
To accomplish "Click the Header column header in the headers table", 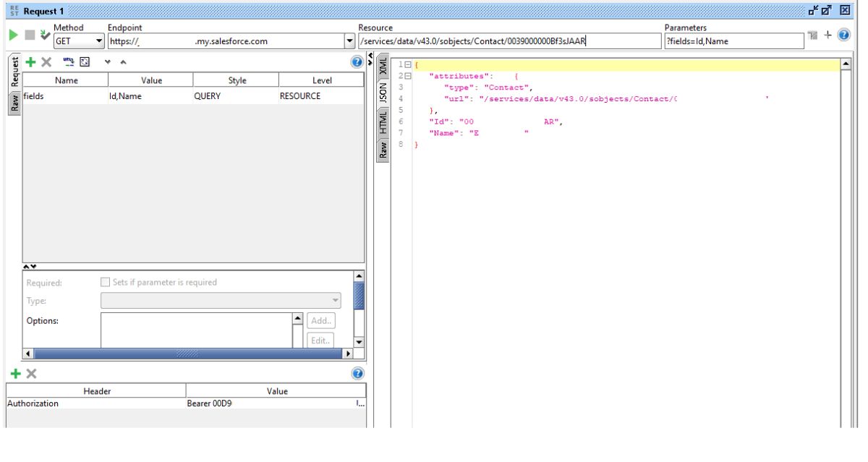I will pyautogui.click(x=96, y=391).
